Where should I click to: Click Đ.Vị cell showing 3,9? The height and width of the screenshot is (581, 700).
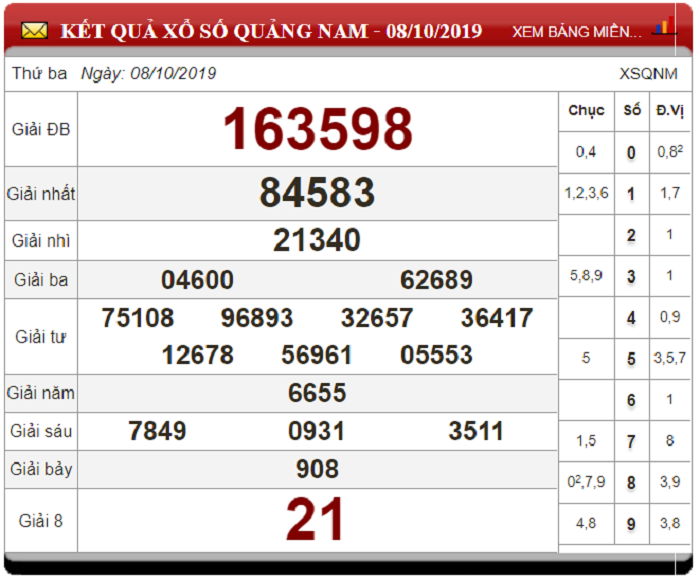[670, 482]
